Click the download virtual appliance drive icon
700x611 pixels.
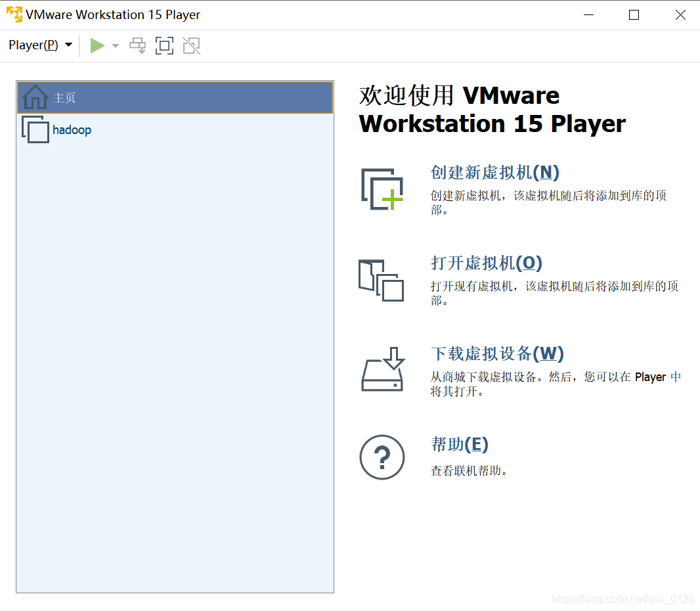click(383, 369)
